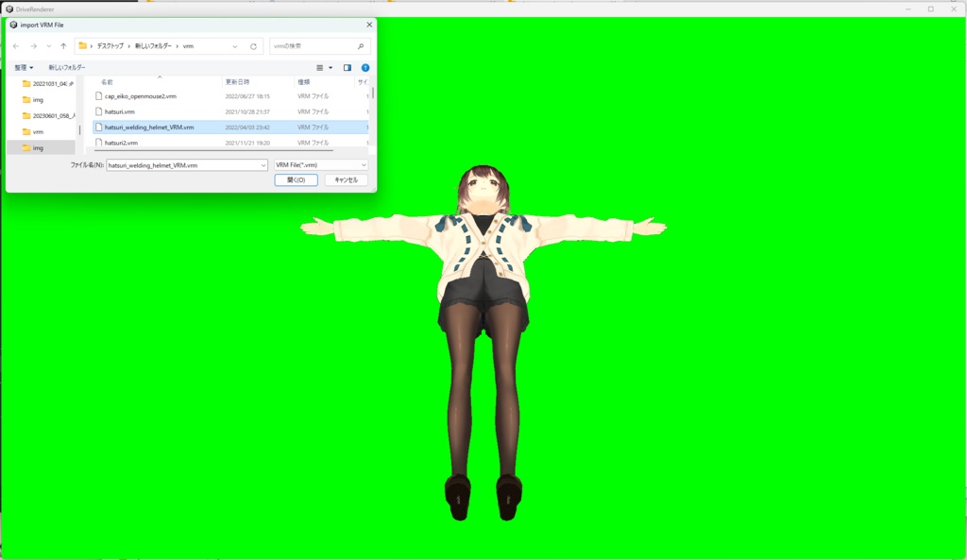This screenshot has height=560, width=967.
Task: Open the 整理 dropdown menu
Action: [x=24, y=67]
